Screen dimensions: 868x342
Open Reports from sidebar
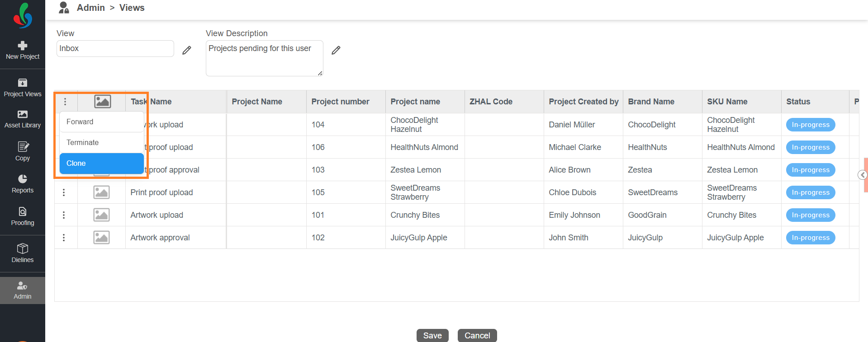tap(23, 184)
